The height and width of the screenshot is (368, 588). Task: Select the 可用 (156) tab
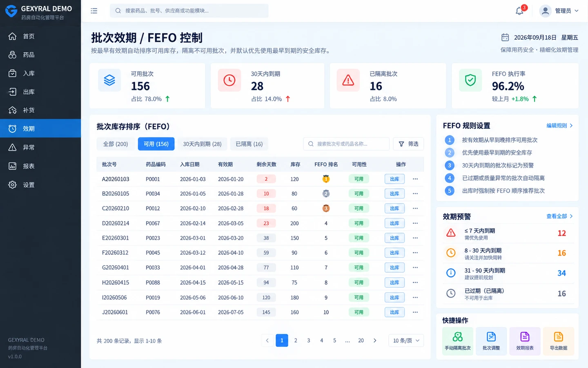tap(156, 144)
